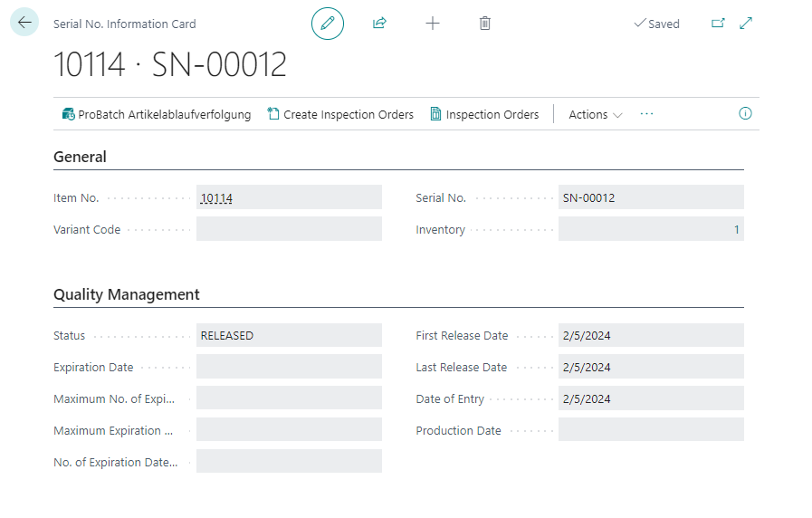This screenshot has width=812, height=518.
Task: Collapse the Quality Management section header
Action: coord(127,294)
